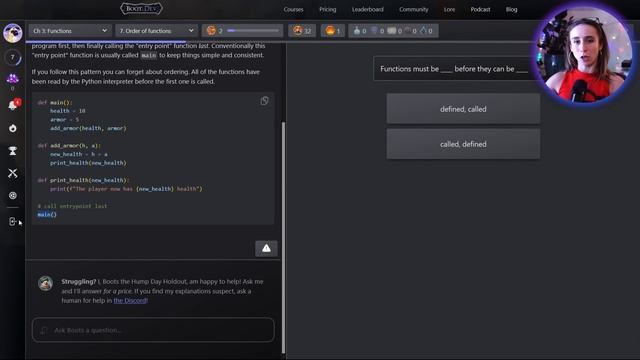This screenshot has width=640, height=360.
Task: Copy the code block with copy icon
Action: 264,101
